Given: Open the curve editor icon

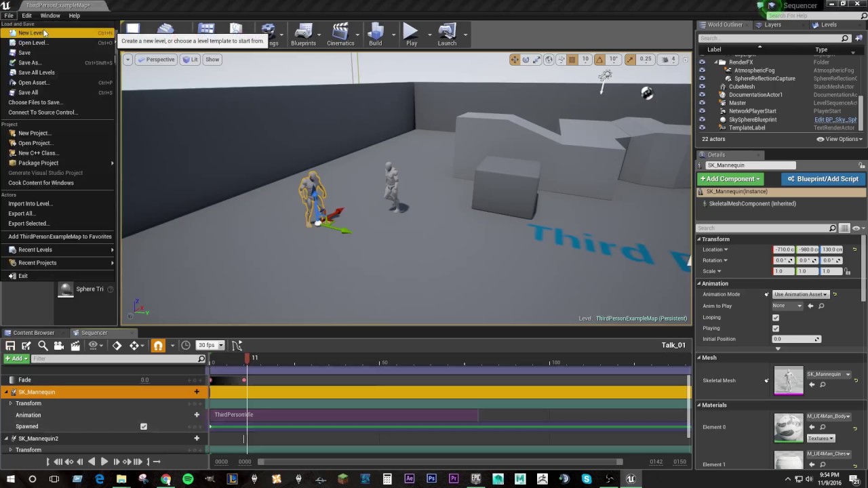Looking at the screenshot, I should tap(237, 346).
